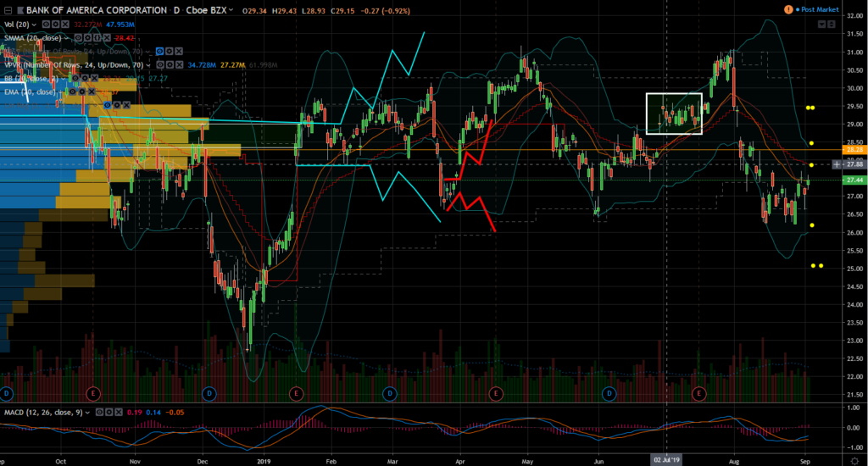The width and height of the screenshot is (868, 466).
Task: Open dividend D marker right of Jun label
Action: [609, 394]
